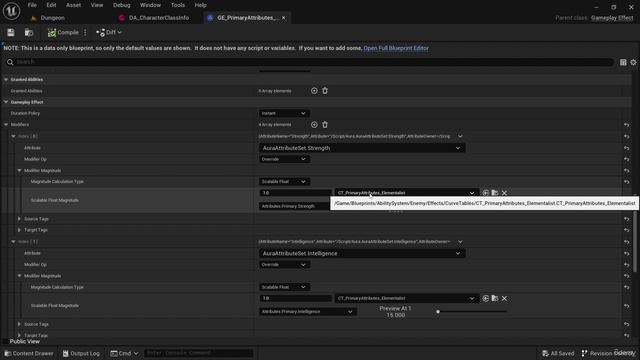Screen dimensions: 640x360
Task: Open the File menu
Action: pyautogui.click(x=32, y=5)
